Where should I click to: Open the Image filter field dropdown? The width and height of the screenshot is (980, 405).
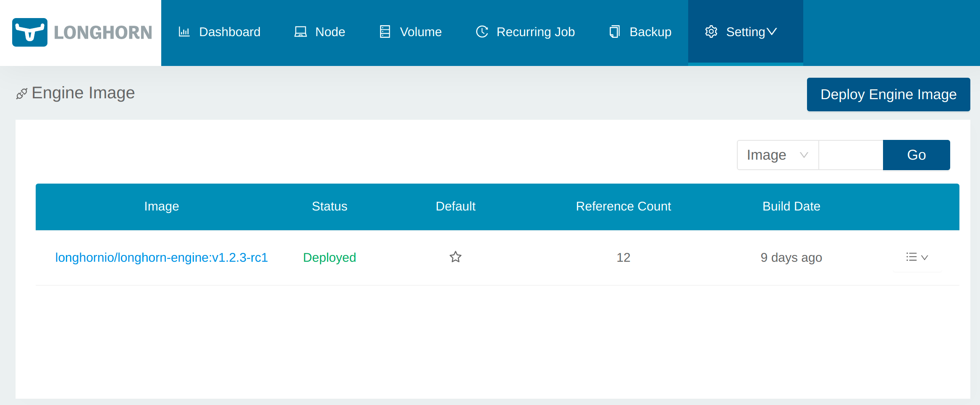click(x=777, y=155)
